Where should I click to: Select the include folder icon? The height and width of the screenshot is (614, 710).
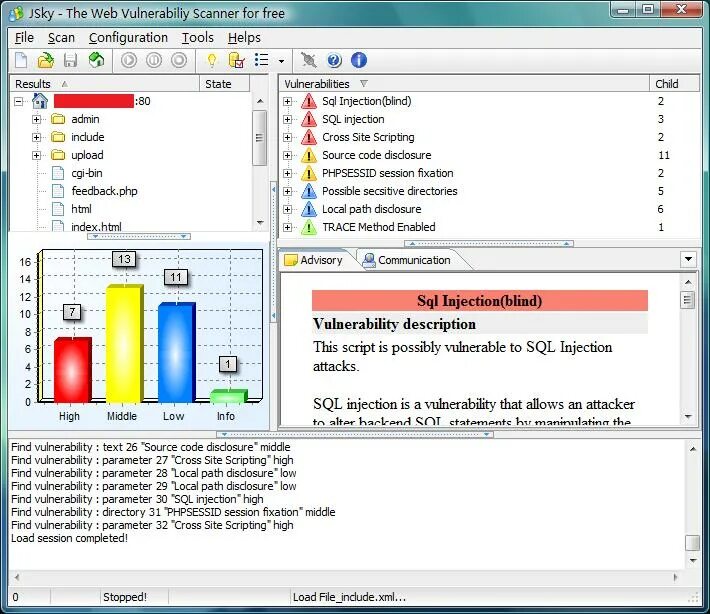[58, 137]
